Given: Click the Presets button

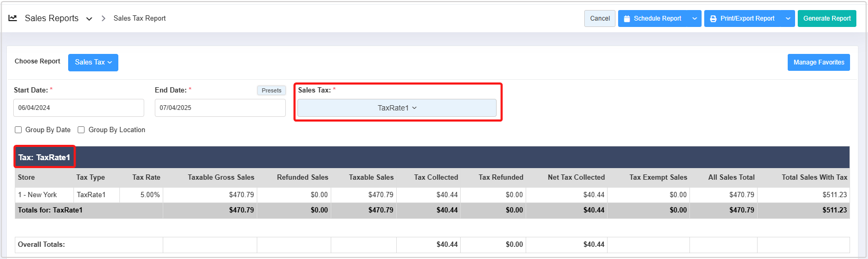Looking at the screenshot, I should [272, 90].
